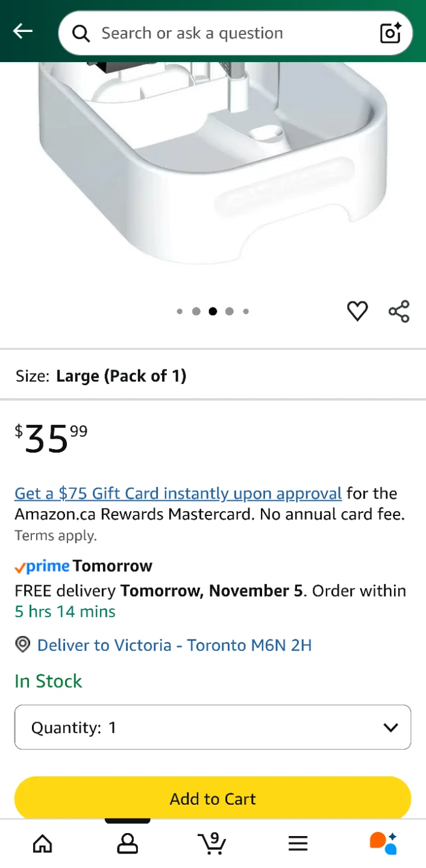Open the Size Large (Pack of 1) selector
426x868 pixels.
[x=213, y=376]
